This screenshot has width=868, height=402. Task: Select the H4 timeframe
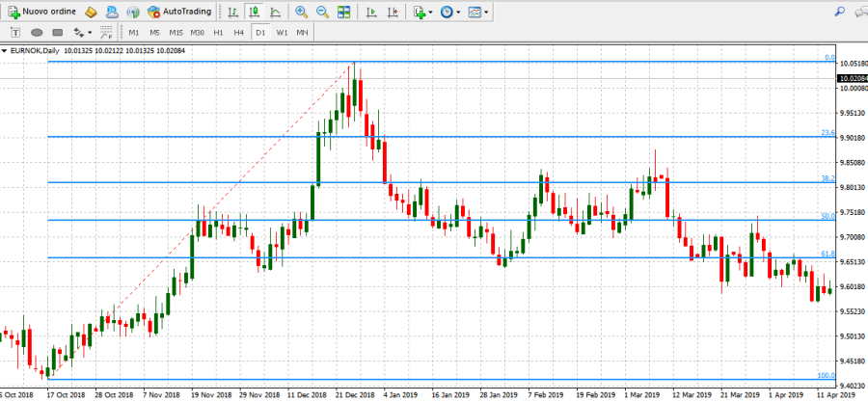(238, 32)
